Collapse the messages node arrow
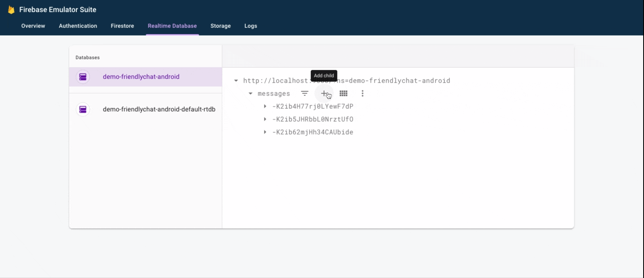 tap(250, 93)
